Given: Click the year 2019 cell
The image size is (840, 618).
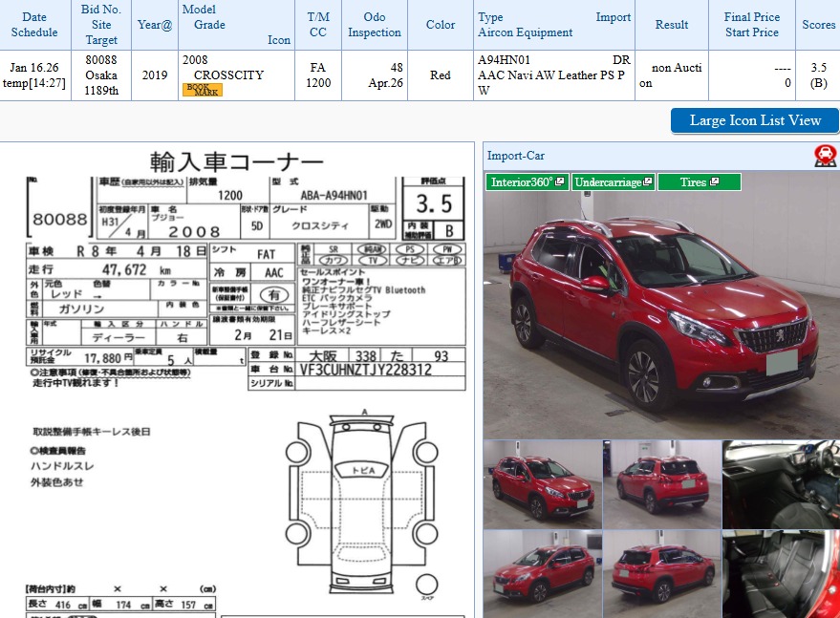Looking at the screenshot, I should pyautogui.click(x=154, y=75).
